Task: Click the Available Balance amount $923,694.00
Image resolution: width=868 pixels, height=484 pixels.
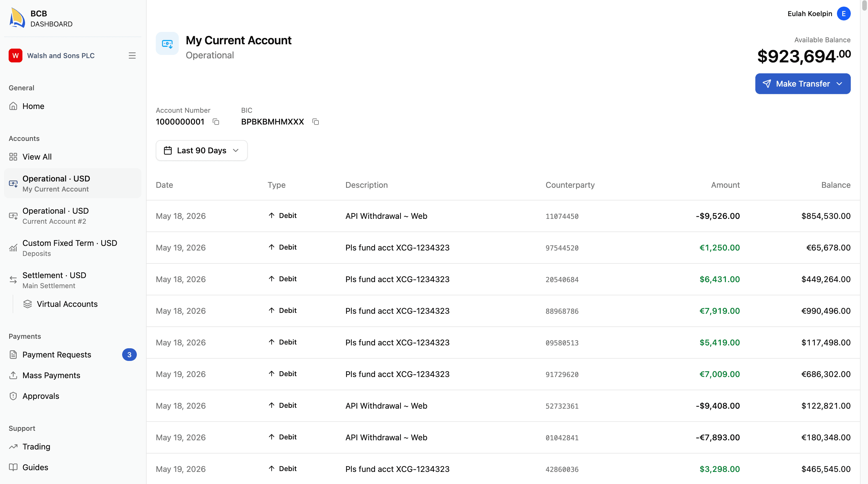Action: (x=804, y=56)
